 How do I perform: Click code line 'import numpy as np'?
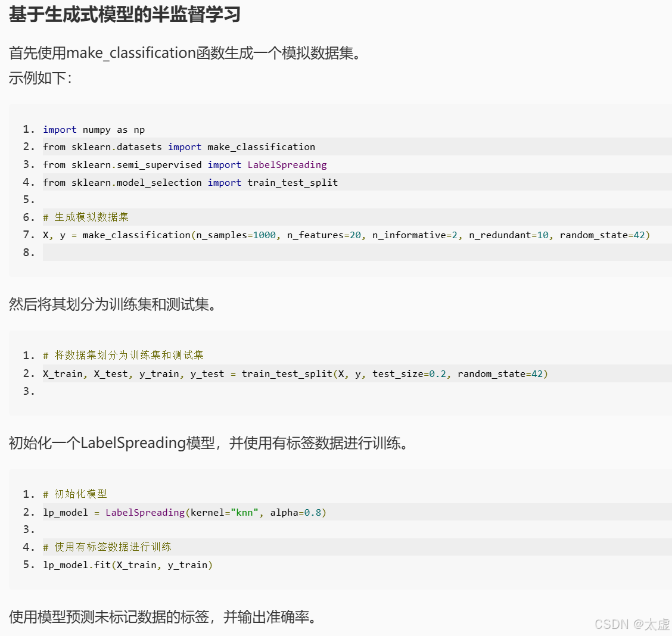(x=94, y=130)
